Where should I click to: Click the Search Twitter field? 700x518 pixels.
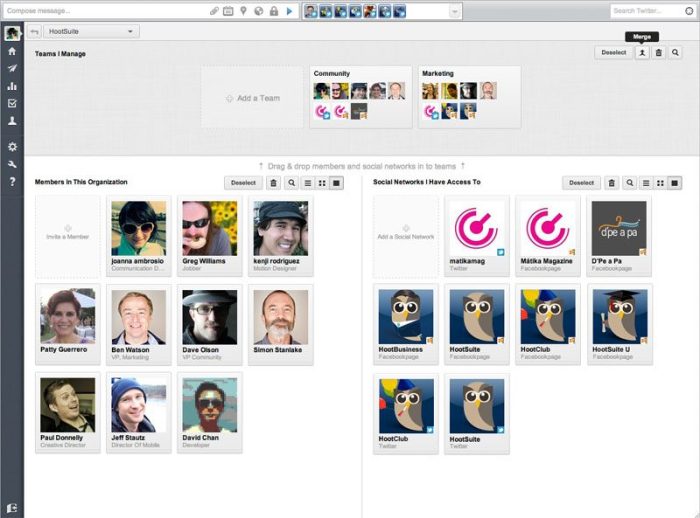click(646, 11)
